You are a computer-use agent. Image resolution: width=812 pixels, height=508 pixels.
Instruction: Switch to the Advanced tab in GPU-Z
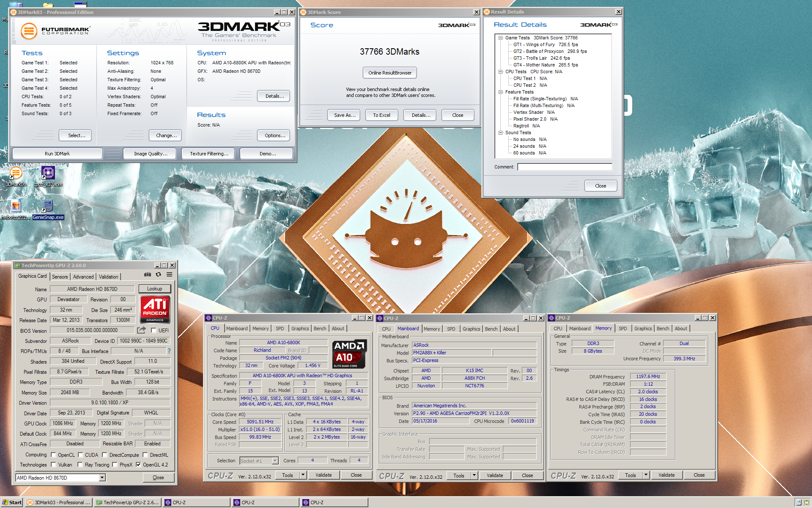coord(83,277)
